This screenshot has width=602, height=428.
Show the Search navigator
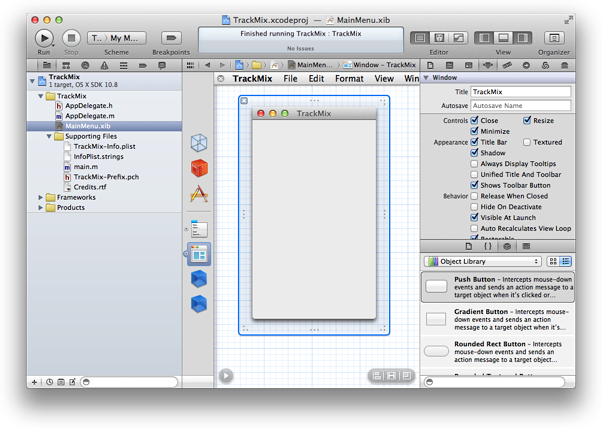point(85,65)
